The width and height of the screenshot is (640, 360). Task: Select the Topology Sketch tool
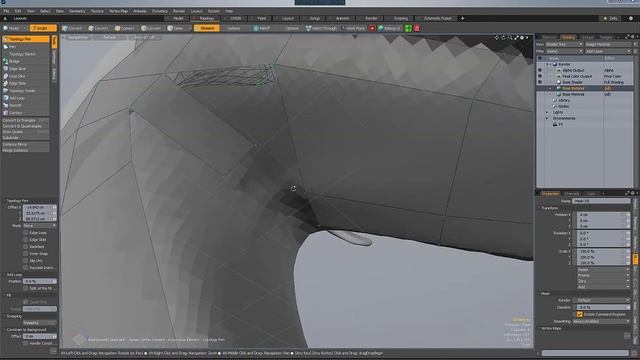[26, 54]
